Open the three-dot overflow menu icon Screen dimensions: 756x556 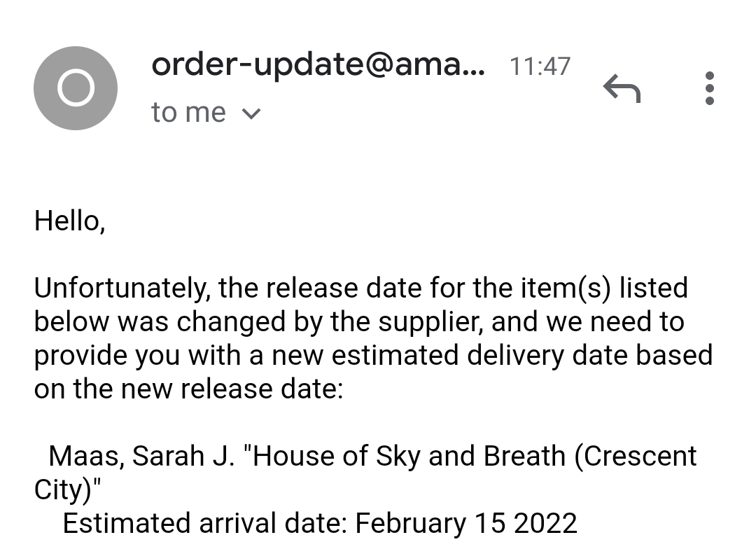[x=709, y=88]
